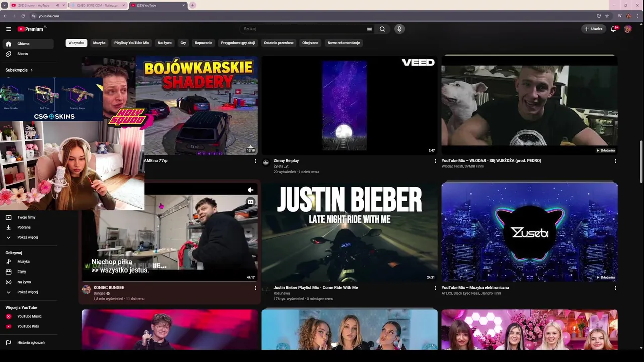The image size is (644, 362).
Task: Select the Gry filter chip
Action: pyautogui.click(x=183, y=43)
